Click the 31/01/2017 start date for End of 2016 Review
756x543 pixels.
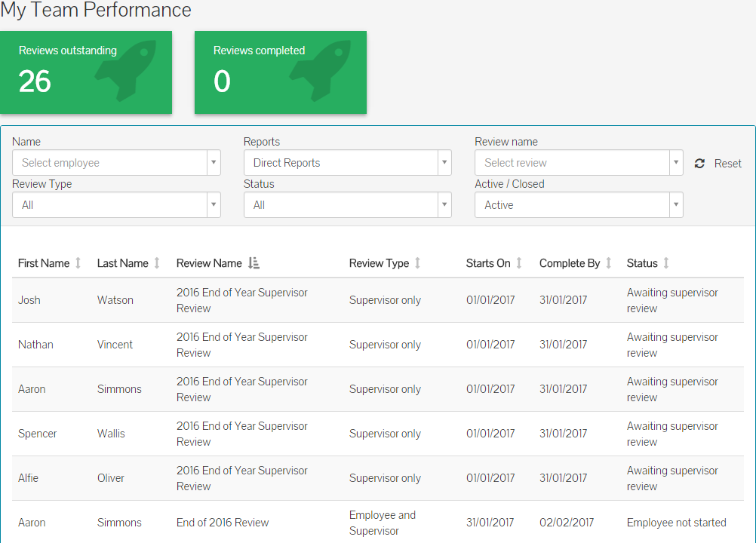tap(490, 523)
